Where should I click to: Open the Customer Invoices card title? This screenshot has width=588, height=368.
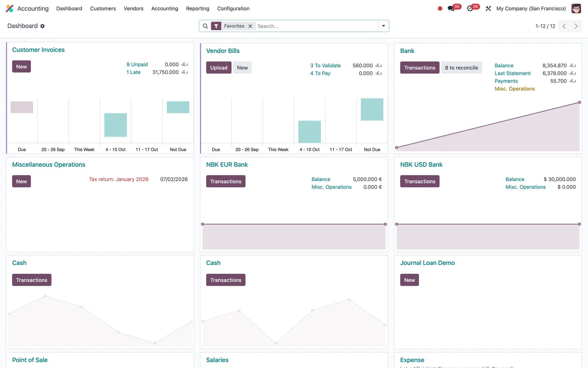pos(38,50)
